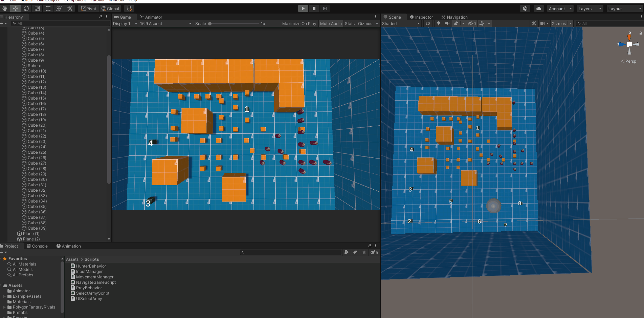644x318 pixels.
Task: Open the 16:9 Aspect dropdown
Action: pyautogui.click(x=166, y=23)
